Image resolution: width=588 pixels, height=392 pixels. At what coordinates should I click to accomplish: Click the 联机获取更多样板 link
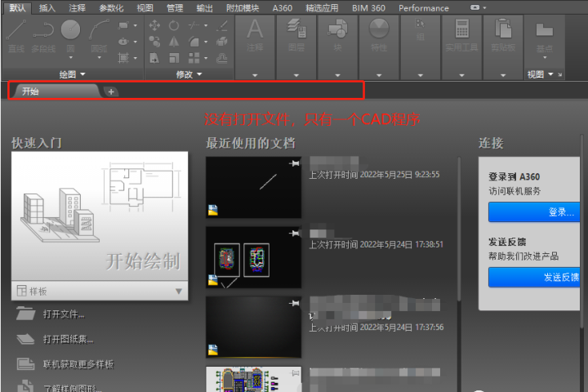(x=78, y=364)
